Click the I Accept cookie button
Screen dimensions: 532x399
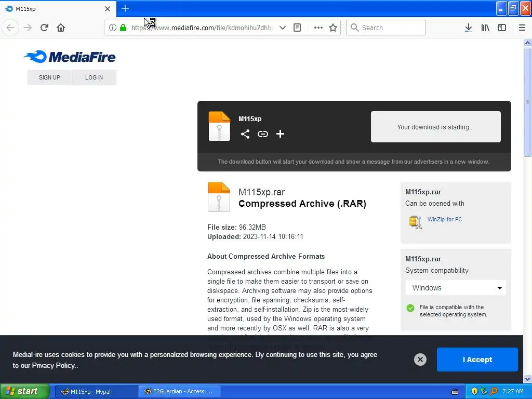click(477, 360)
